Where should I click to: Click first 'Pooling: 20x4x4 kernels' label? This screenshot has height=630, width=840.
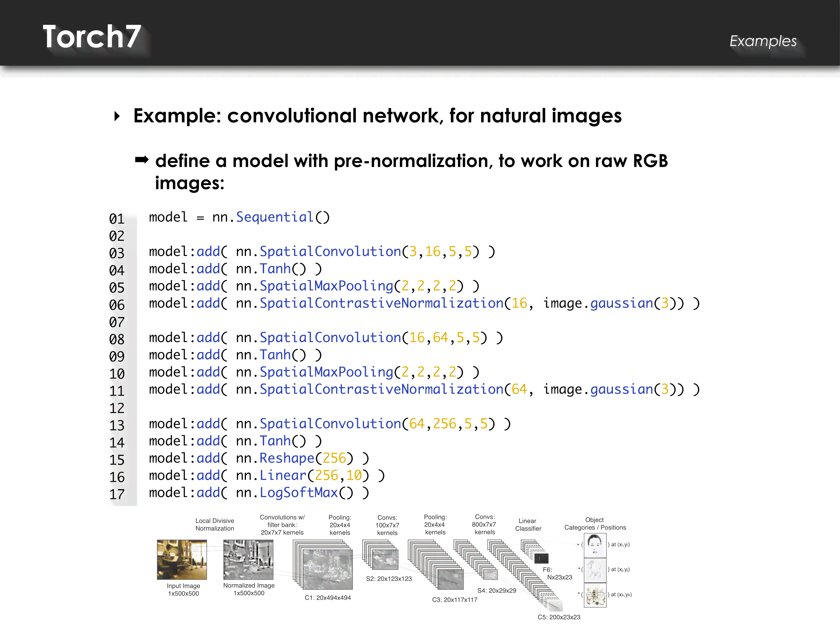[x=340, y=525]
